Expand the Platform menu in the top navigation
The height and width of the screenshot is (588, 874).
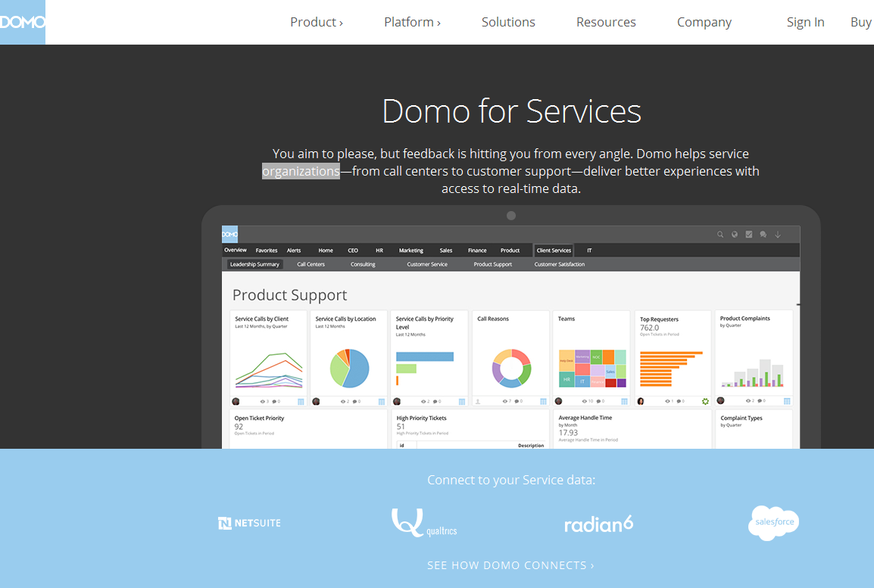[412, 22]
